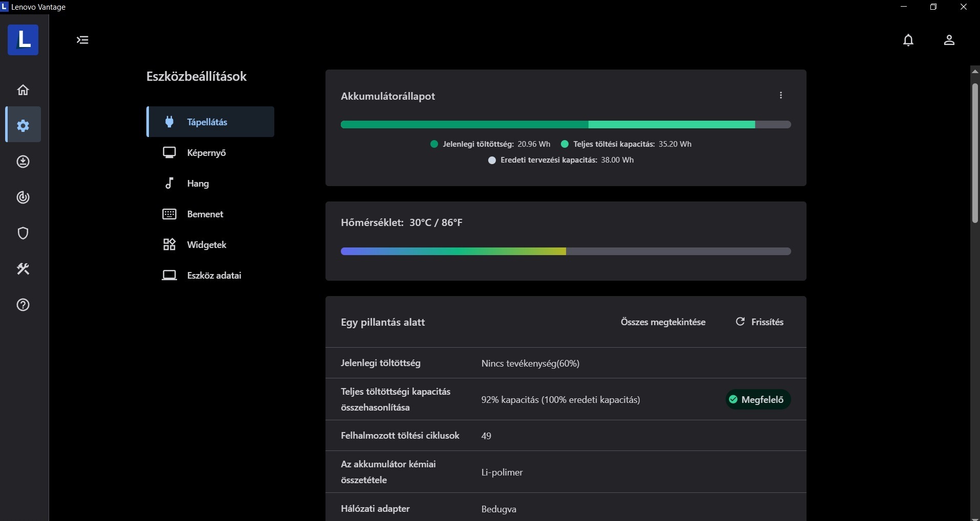
Task: Switch to the Képernyő tab
Action: (206, 153)
